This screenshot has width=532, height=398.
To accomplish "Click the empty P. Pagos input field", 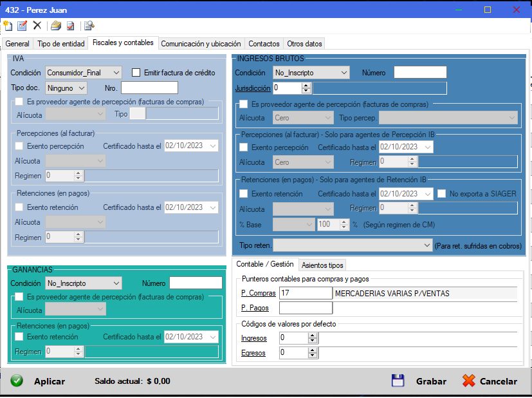I will [306, 308].
